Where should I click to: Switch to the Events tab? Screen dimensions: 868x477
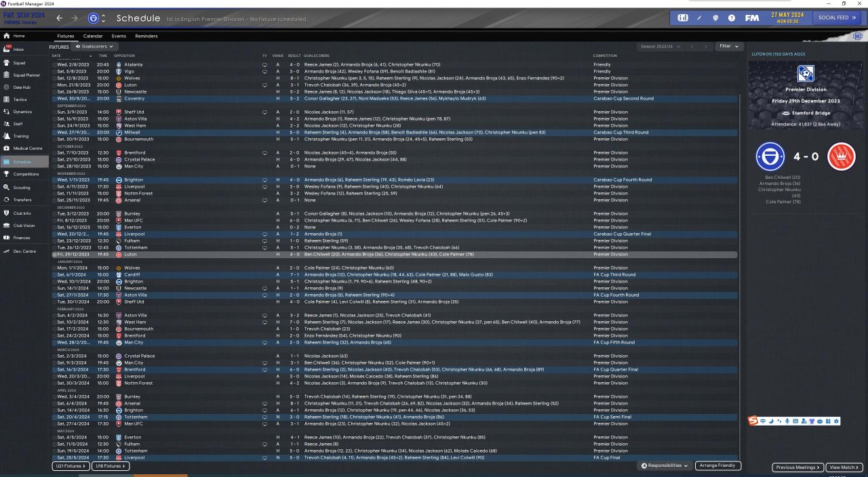(x=119, y=36)
